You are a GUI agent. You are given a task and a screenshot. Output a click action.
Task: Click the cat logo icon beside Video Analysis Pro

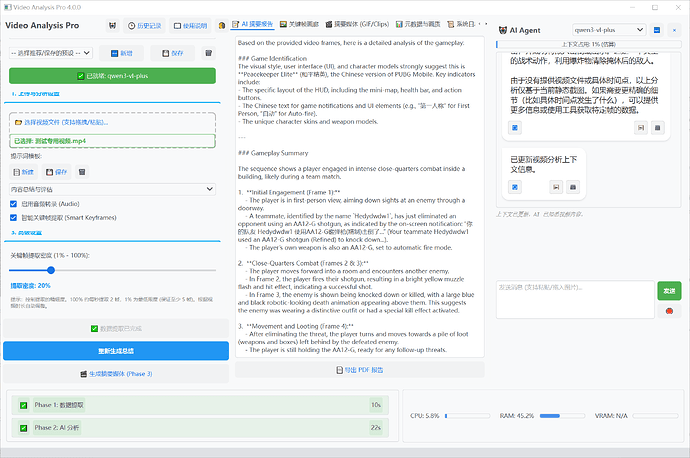[x=113, y=26]
